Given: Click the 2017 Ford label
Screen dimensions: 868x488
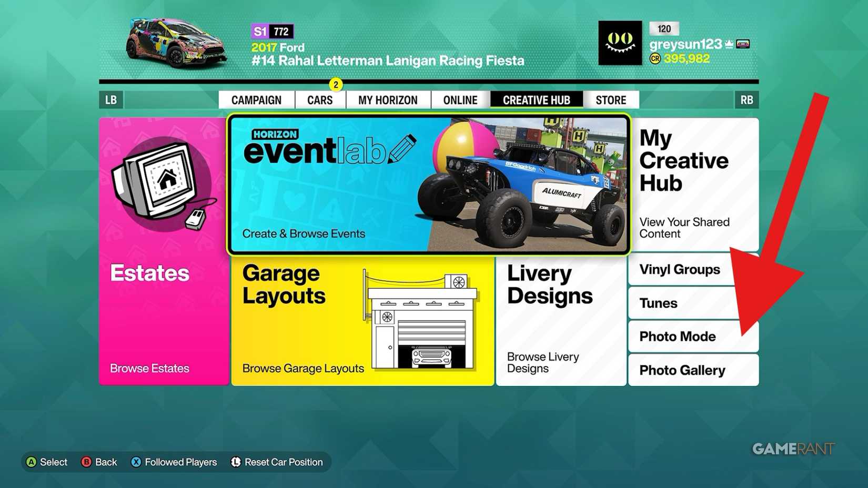Looking at the screenshot, I should 278,47.
